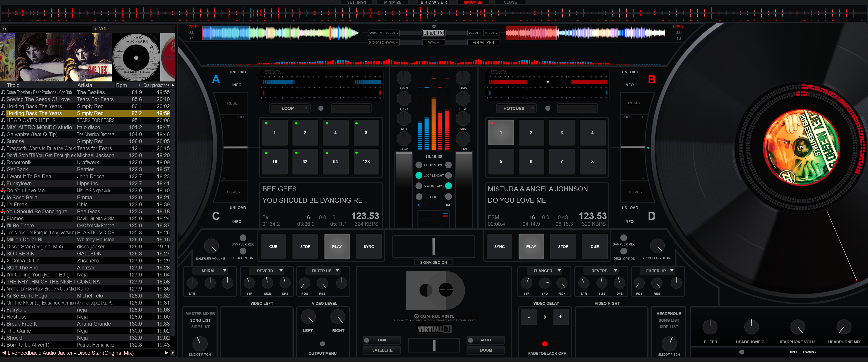
Task: Toggle the left SLIP indicator
Action: [419, 196]
